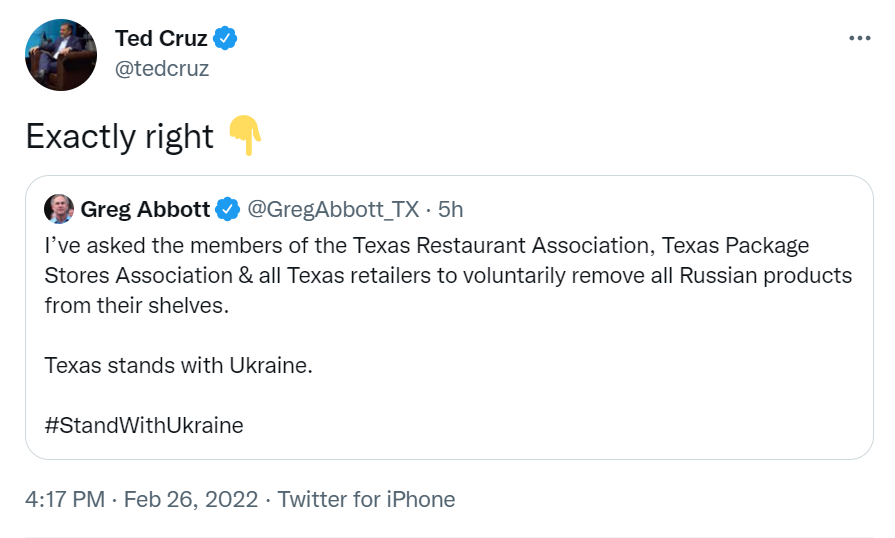Open Ted Cruz's profile picture
The image size is (895, 538).
[x=61, y=55]
